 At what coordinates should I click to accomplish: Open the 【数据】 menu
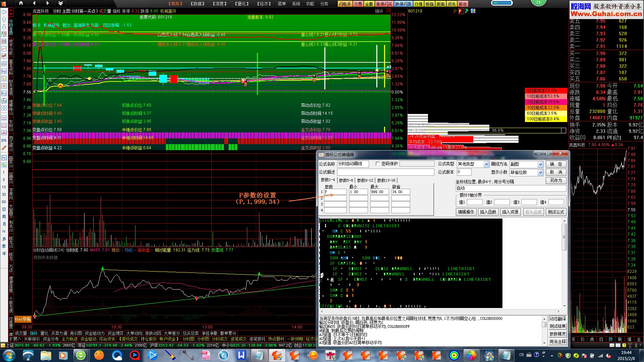tap(198, 4)
